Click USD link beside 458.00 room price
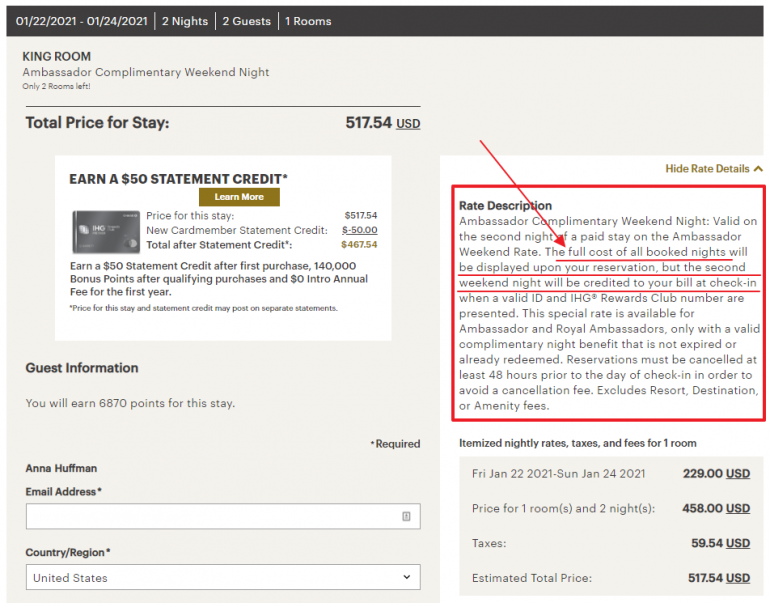The height and width of the screenshot is (603, 770). point(737,509)
